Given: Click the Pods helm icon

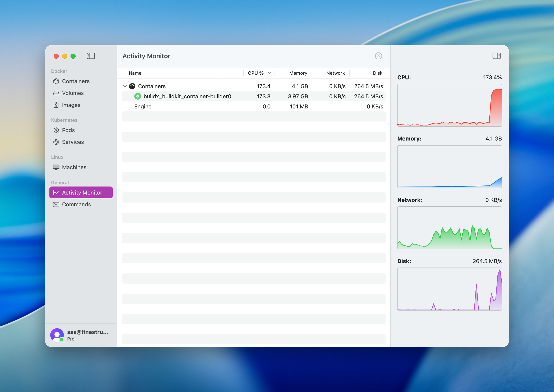Looking at the screenshot, I should click(56, 130).
